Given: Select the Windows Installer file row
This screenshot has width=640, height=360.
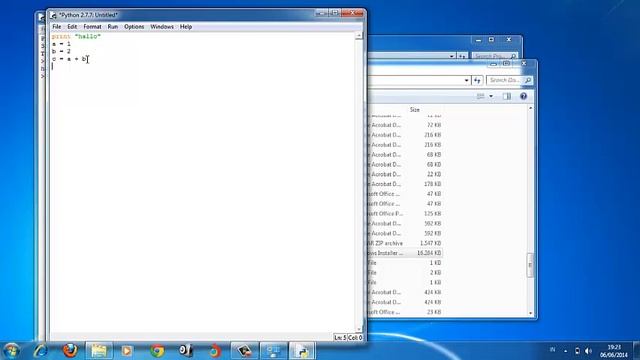Looking at the screenshot, I should coord(405,253).
